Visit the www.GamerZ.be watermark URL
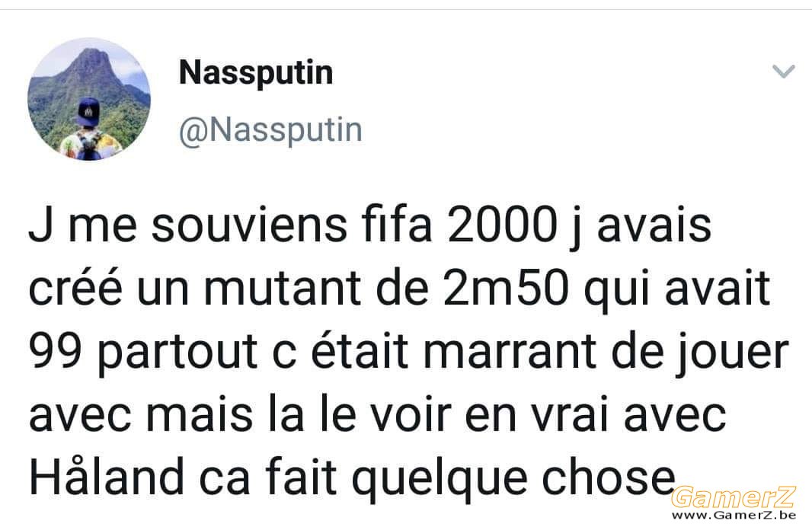 (x=734, y=515)
